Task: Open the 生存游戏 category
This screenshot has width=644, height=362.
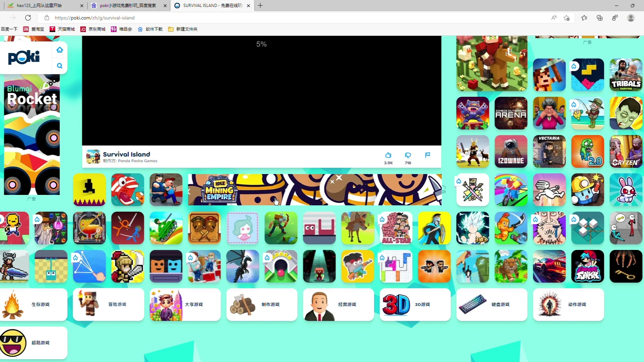Action: coord(33,305)
